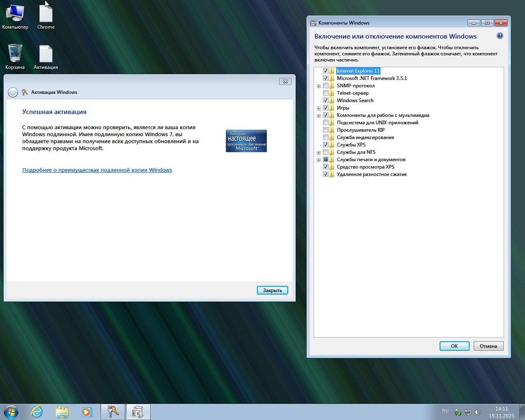Expand the Игры component group
525x420 pixels.
[319, 107]
